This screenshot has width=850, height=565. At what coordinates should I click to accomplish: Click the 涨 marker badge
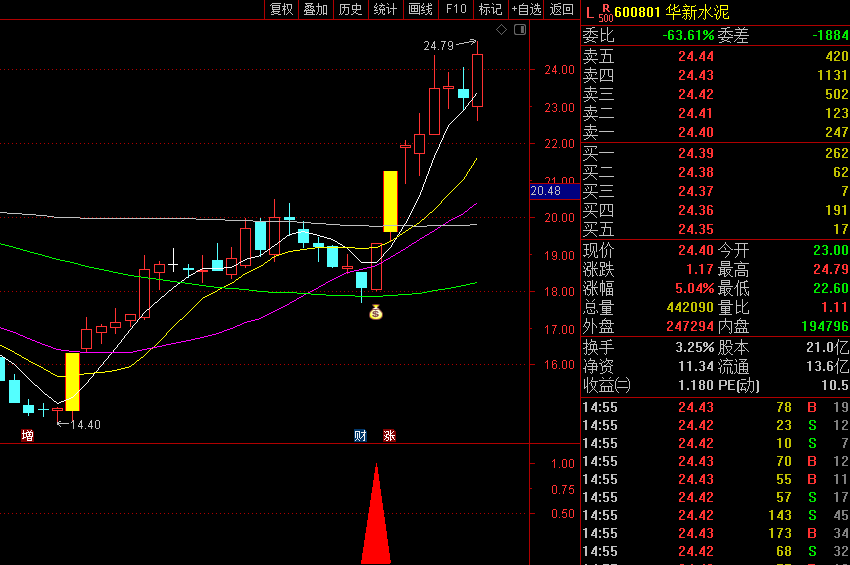389,435
